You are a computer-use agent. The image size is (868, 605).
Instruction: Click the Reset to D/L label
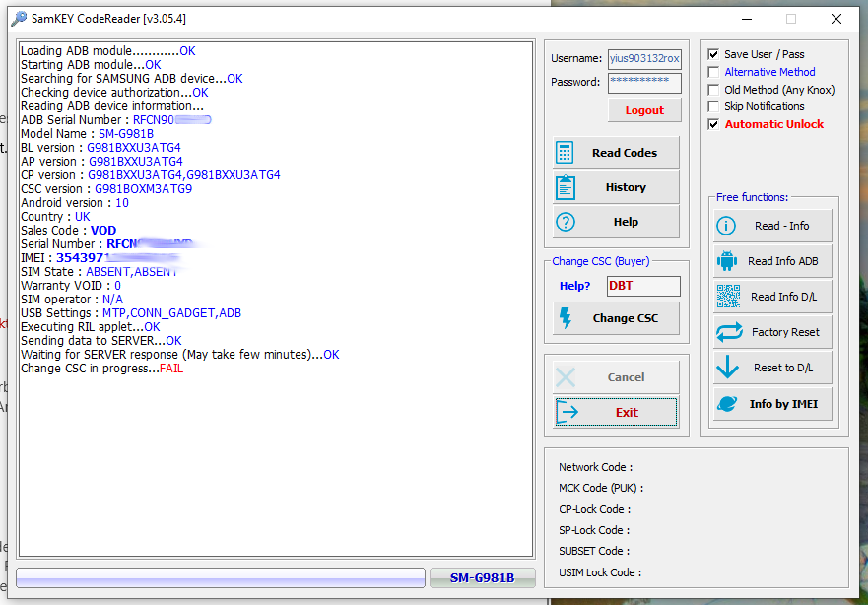coord(782,368)
